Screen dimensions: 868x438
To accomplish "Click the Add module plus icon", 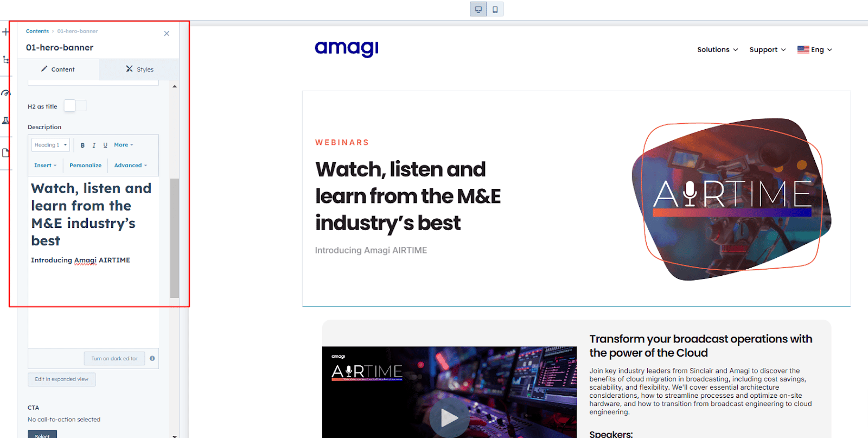I will pos(5,32).
